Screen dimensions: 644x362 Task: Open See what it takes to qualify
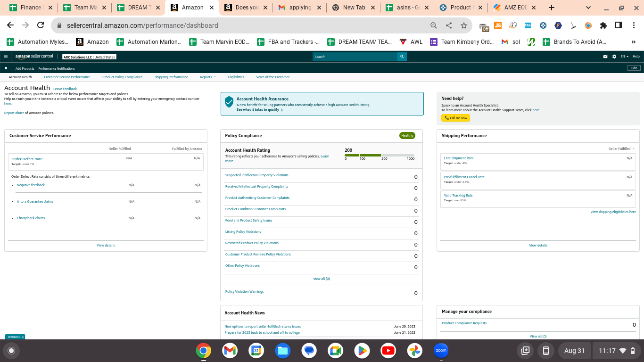pyautogui.click(x=260, y=110)
